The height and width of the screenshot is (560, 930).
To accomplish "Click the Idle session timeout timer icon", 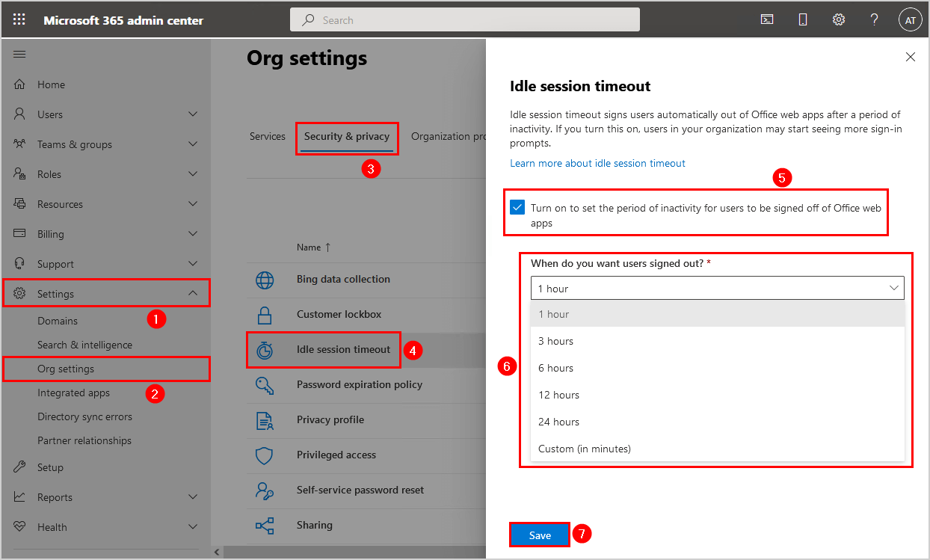I will 265,349.
